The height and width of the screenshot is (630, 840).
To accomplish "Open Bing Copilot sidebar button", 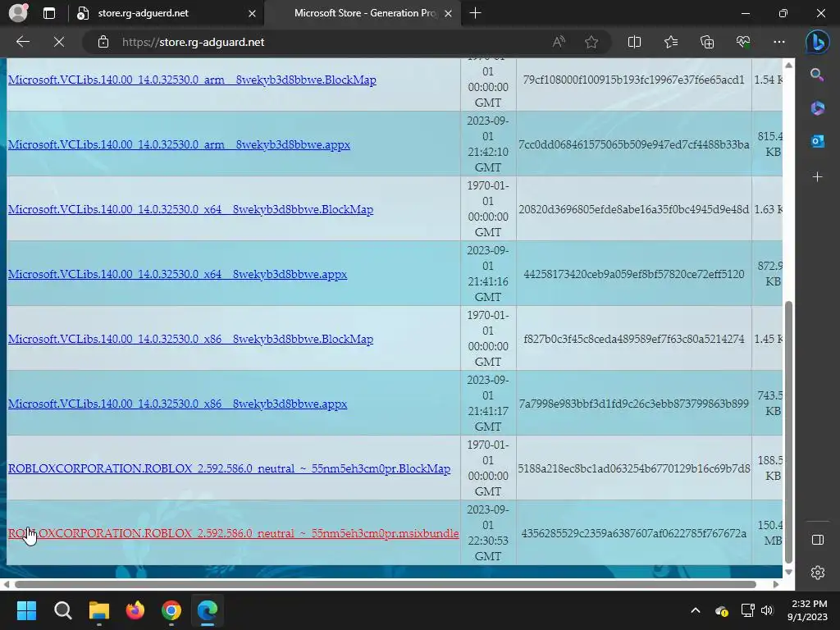I will tap(818, 42).
